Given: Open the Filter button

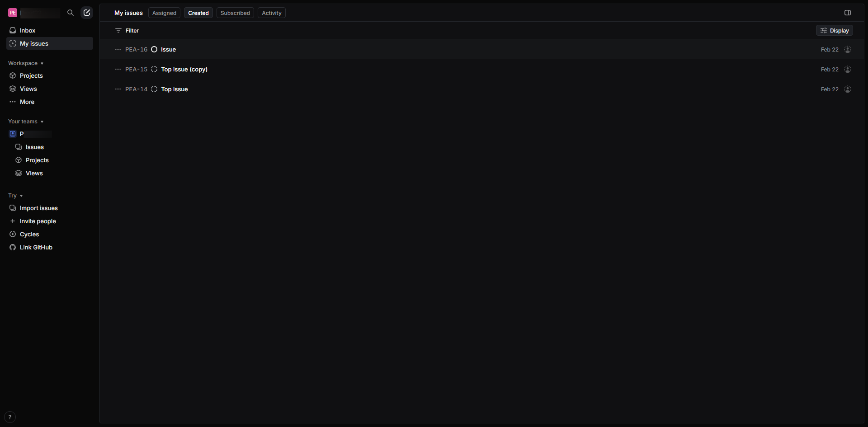Looking at the screenshot, I should click(x=127, y=31).
